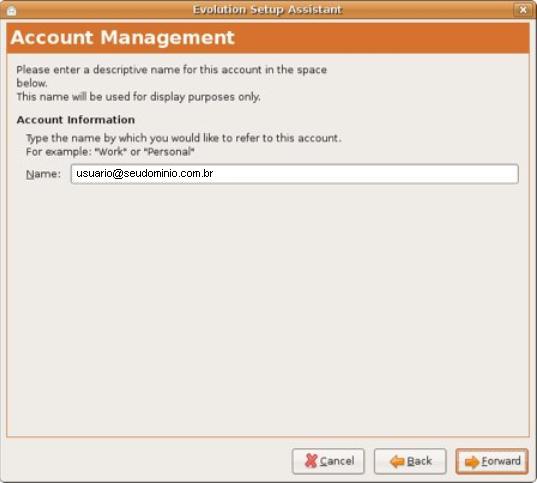
Task: Click the usuario@seudominio.com.br text in the field
Action: tap(145, 173)
